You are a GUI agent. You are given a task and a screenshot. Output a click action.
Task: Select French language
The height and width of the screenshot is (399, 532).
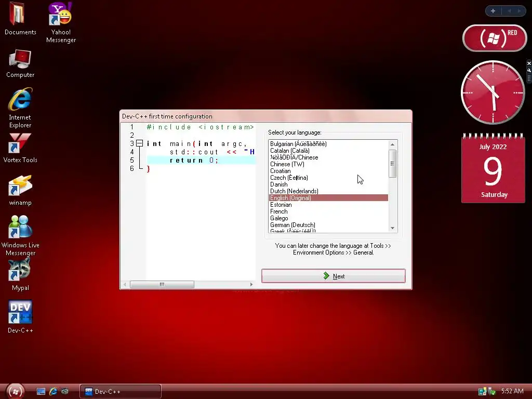(328, 211)
